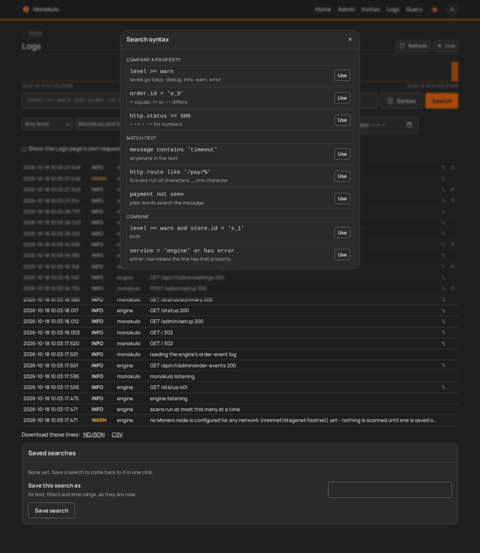This screenshot has height=553, width=480.
Task: Click the 'GET /admin/setup 200' message text
Action: pos(176,322)
